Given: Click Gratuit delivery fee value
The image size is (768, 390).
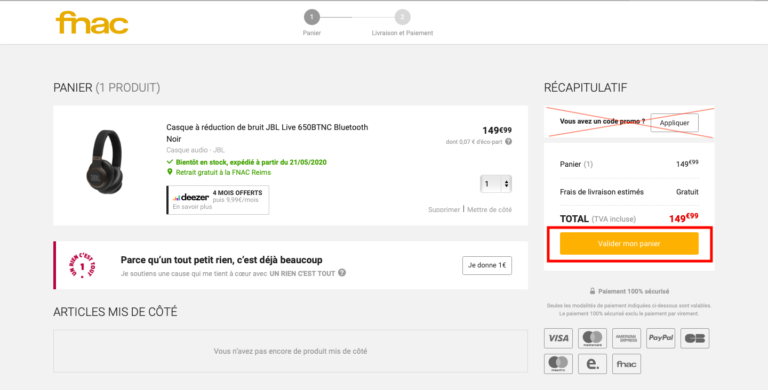Looking at the screenshot, I should pyautogui.click(x=687, y=192).
